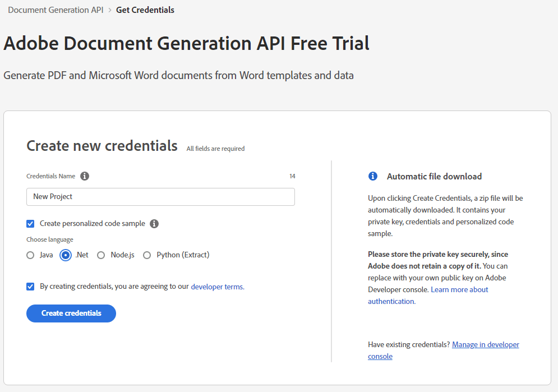558x392 pixels.
Task: Click the Get Credentials breadcrumb
Action: point(145,10)
